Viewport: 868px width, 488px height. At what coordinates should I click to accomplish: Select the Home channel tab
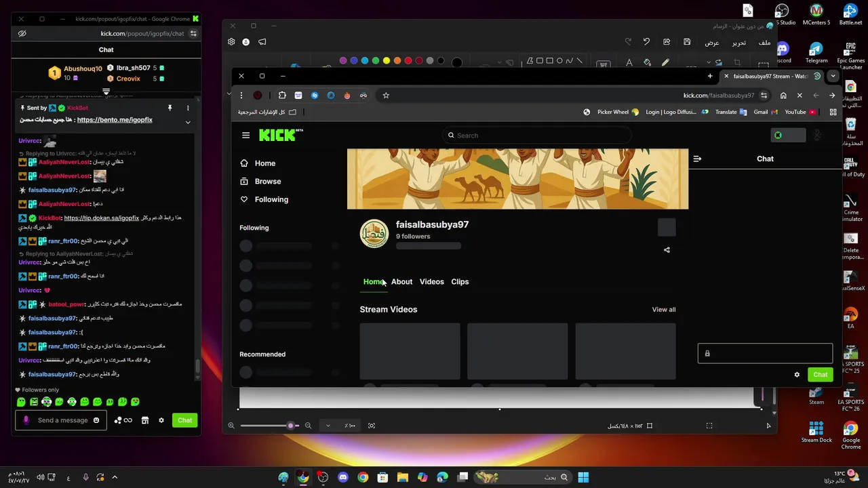(374, 282)
